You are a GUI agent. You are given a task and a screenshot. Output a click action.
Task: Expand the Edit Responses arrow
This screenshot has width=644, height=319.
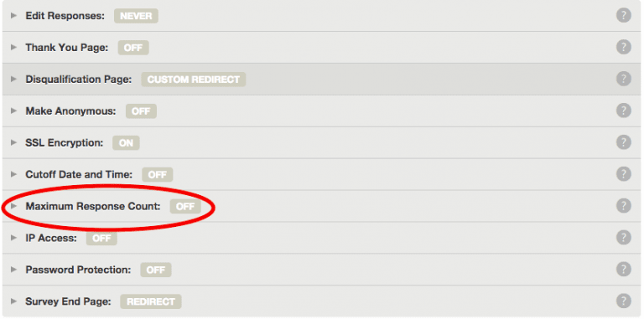coord(14,16)
